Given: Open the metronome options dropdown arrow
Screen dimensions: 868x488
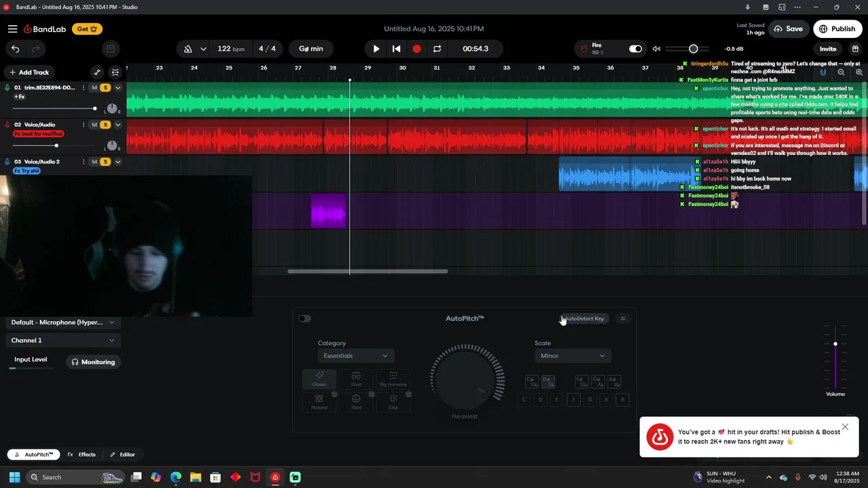Looking at the screenshot, I should [x=203, y=49].
